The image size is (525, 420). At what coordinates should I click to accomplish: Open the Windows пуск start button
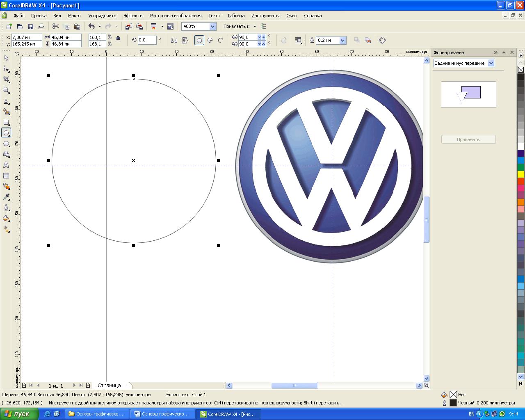click(19, 414)
